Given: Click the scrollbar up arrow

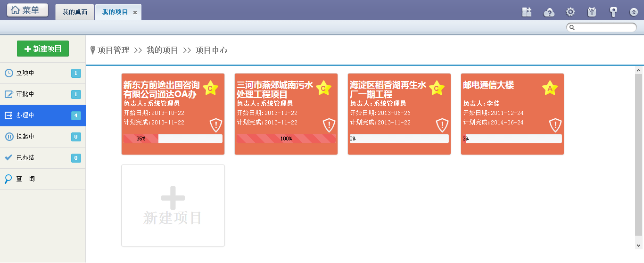Looking at the screenshot, I should (x=639, y=70).
